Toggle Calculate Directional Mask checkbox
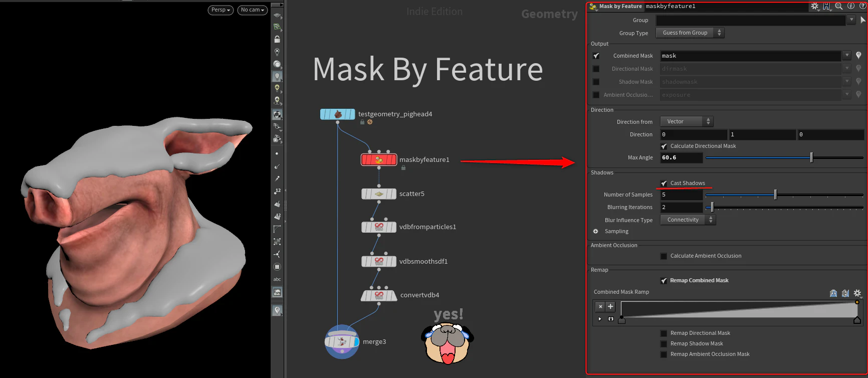This screenshot has width=868, height=378. [x=664, y=146]
